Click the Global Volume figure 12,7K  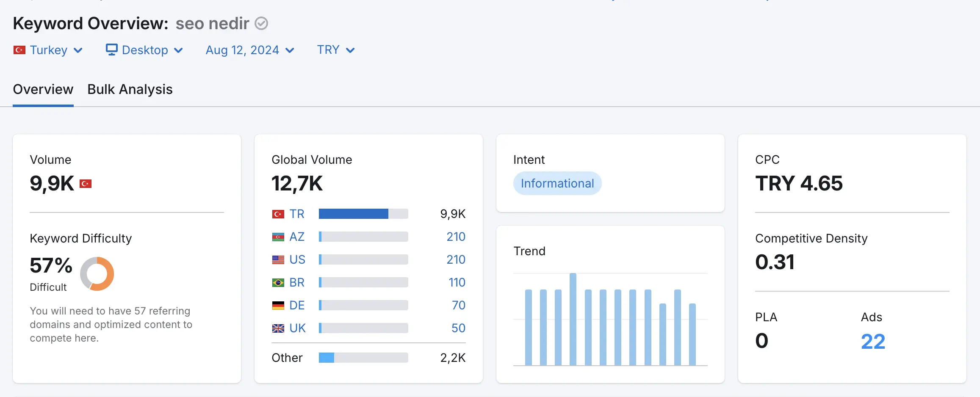point(297,184)
